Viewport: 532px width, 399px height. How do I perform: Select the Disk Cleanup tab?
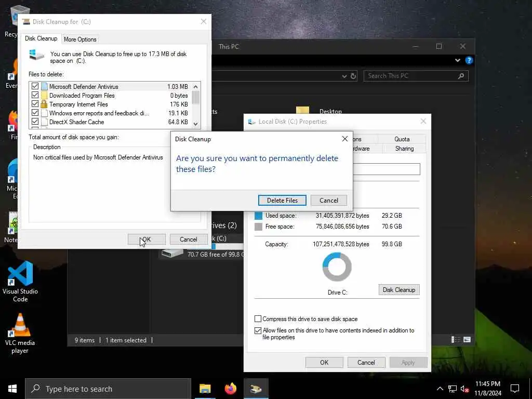(x=41, y=38)
